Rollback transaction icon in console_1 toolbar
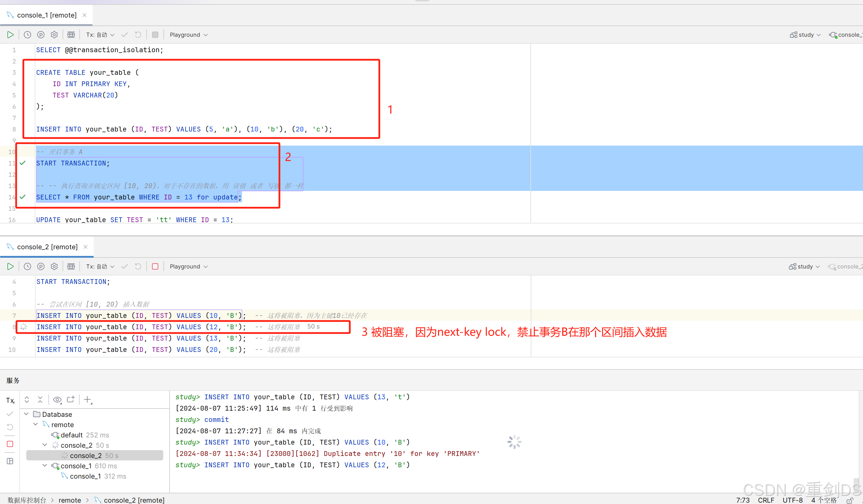Image resolution: width=863 pixels, height=504 pixels. pyautogui.click(x=138, y=35)
